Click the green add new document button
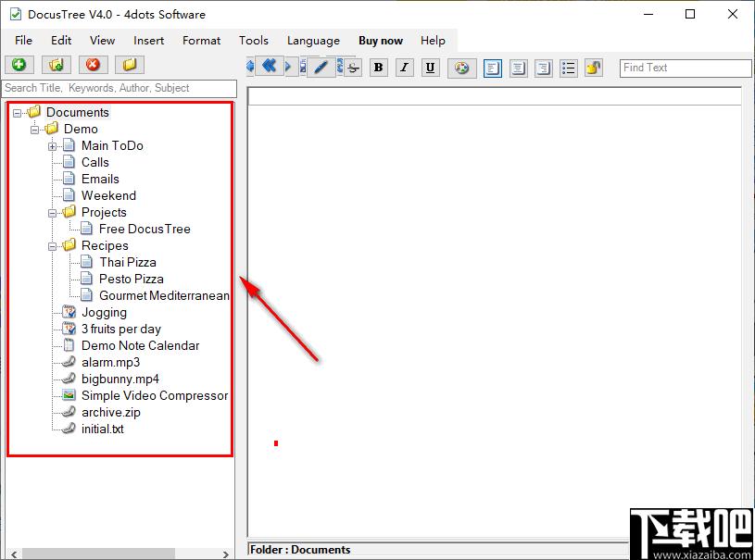The image size is (755, 560). point(19,65)
